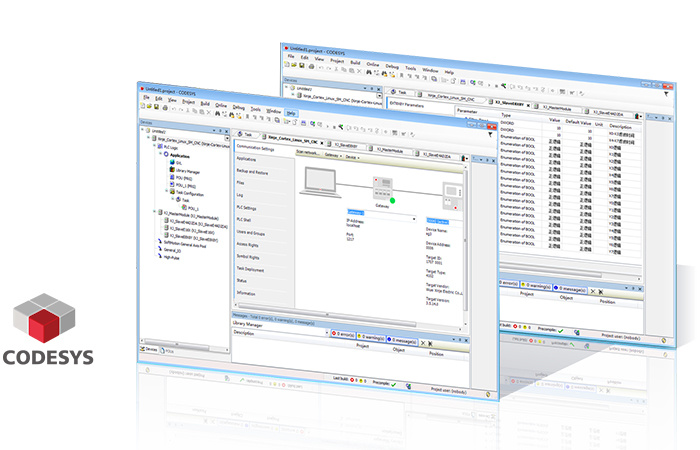
Task: Clear messages X icon in front window
Action: pyautogui.click(x=422, y=343)
